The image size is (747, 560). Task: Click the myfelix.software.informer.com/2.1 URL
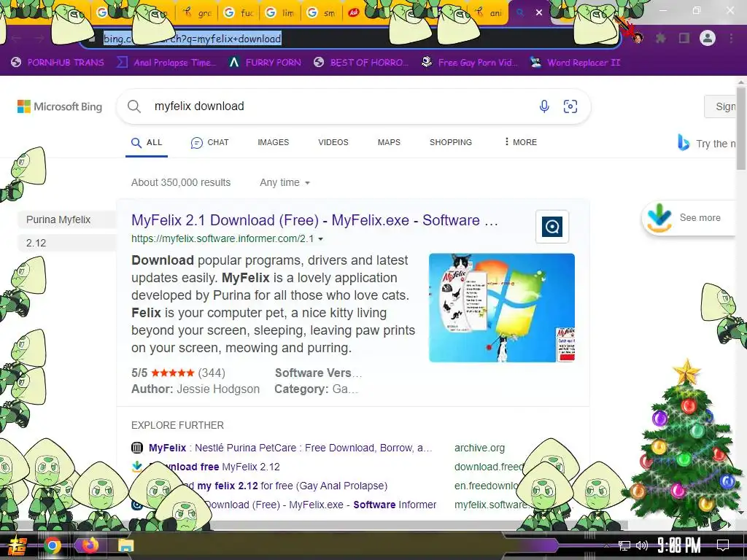pos(222,238)
